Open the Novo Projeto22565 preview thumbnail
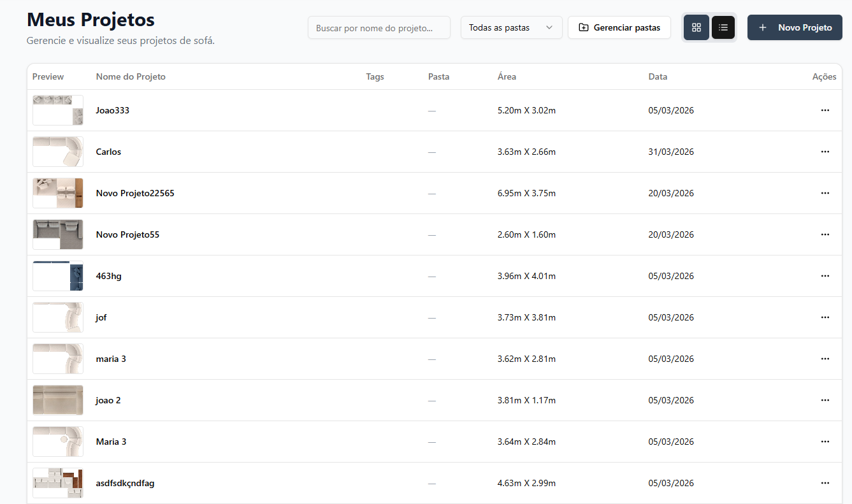This screenshot has height=504, width=852. coord(58,193)
